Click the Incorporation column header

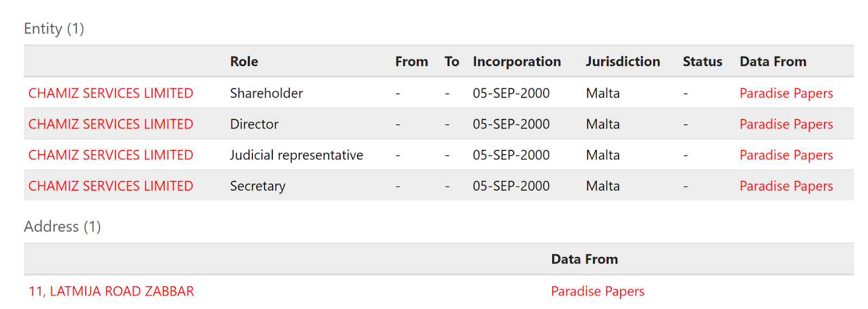tap(517, 61)
